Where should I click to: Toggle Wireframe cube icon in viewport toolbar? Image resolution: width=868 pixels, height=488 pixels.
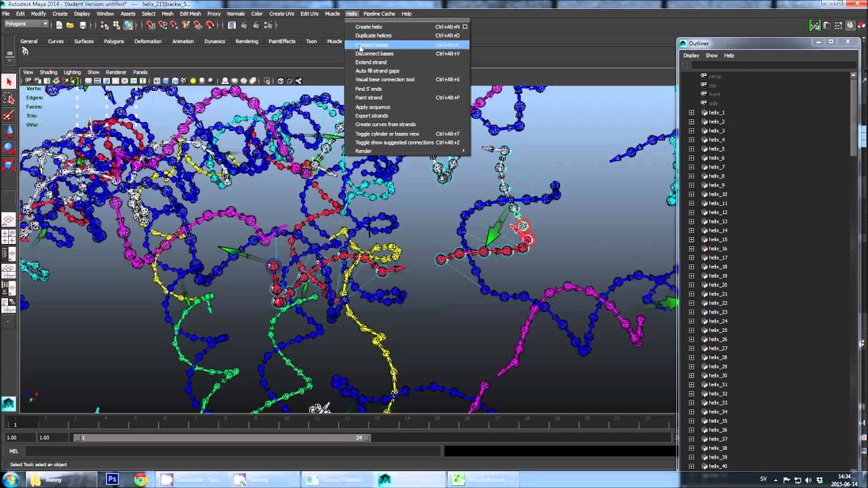[157, 81]
